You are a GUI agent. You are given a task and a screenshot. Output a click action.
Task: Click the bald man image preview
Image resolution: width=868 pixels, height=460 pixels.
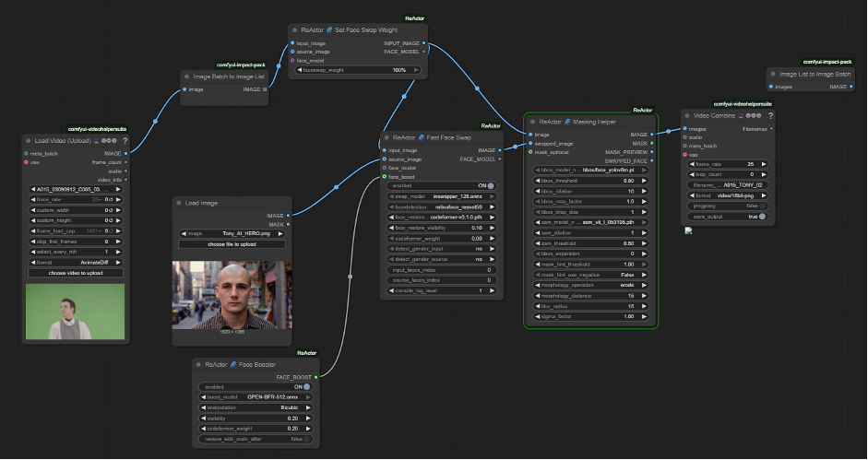(x=232, y=295)
